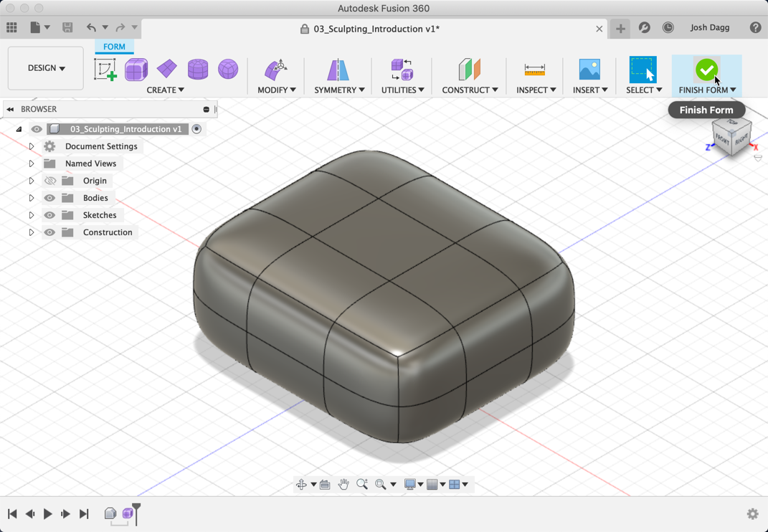This screenshot has width=768, height=532.
Task: Show the hidden Origin folder
Action: (x=50, y=181)
